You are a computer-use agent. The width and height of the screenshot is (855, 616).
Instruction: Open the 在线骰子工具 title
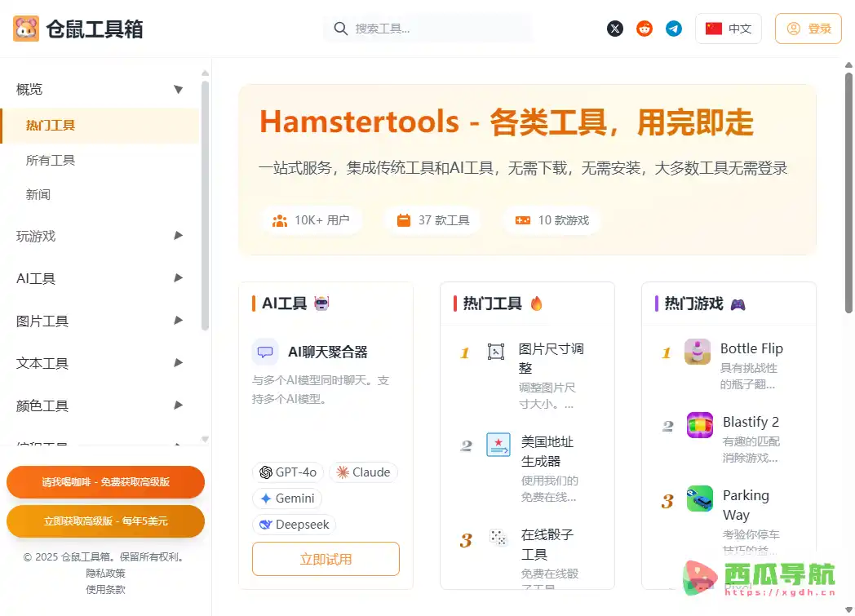(x=547, y=544)
